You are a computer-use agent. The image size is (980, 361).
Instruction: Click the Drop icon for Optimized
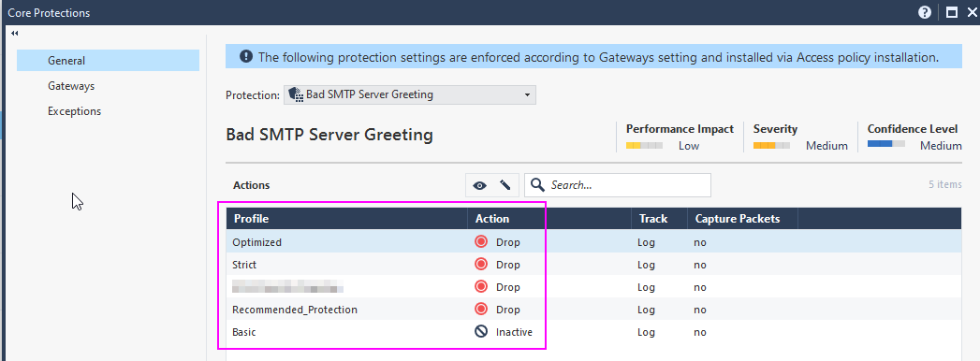[480, 242]
